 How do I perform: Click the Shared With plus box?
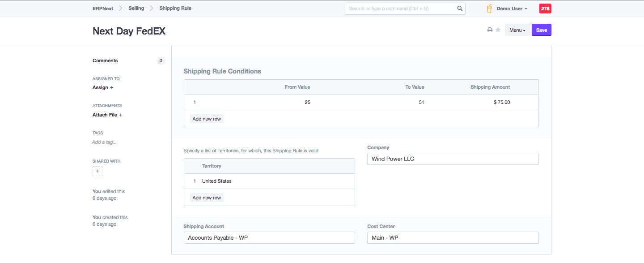click(97, 171)
